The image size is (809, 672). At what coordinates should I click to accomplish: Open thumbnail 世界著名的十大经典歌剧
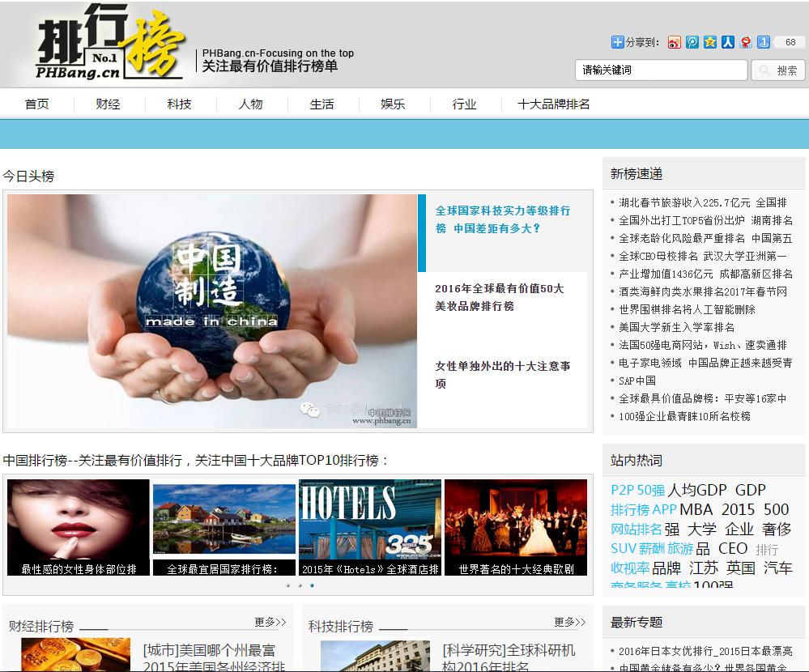point(516,528)
